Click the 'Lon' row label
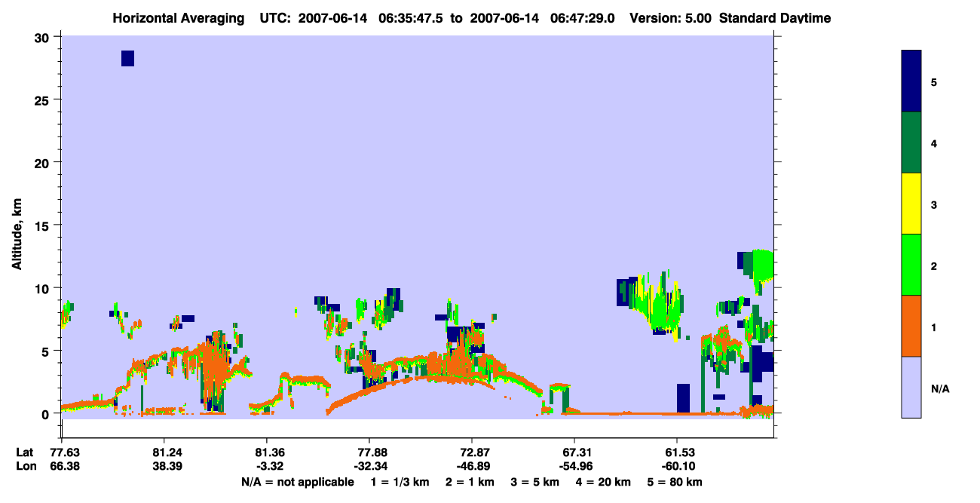980x503 pixels. point(25,466)
